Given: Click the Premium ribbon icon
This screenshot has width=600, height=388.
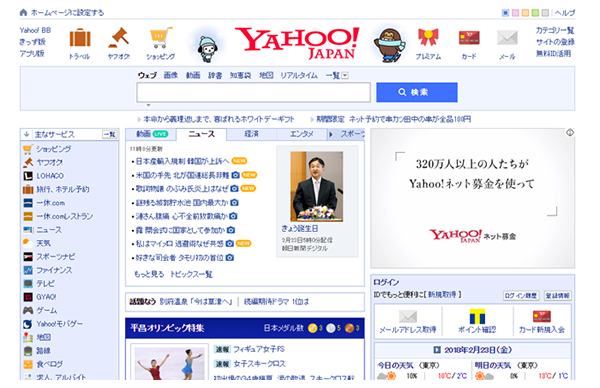Looking at the screenshot, I should 428,37.
